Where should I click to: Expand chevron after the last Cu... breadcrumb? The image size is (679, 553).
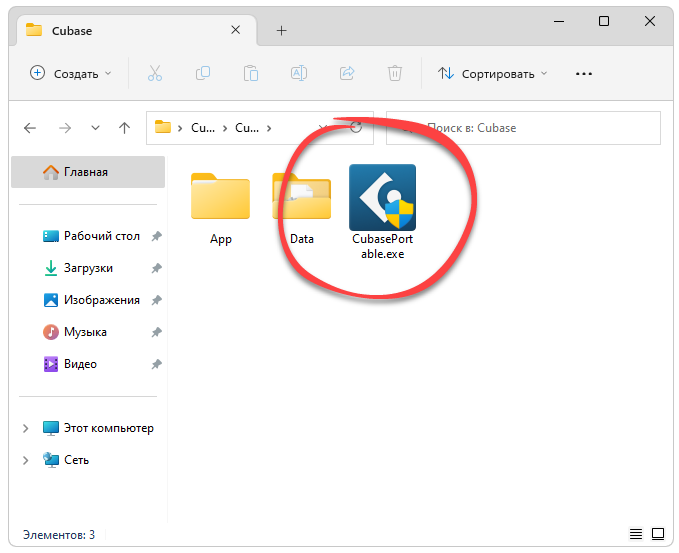pyautogui.click(x=269, y=128)
